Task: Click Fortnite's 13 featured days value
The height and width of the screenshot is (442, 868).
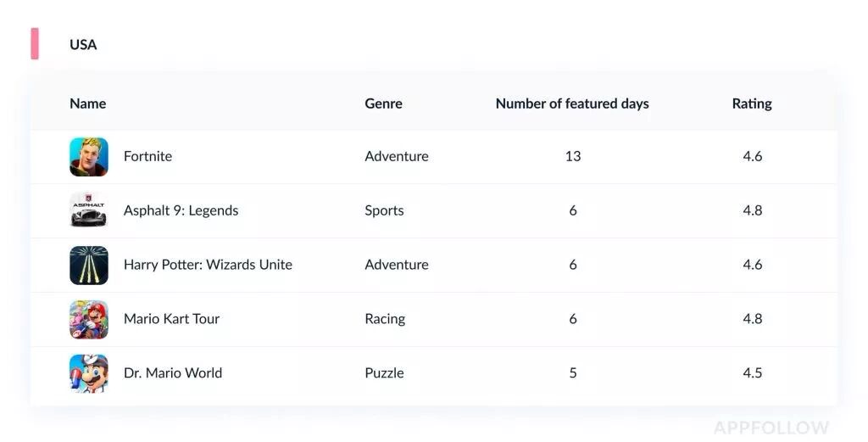Action: (573, 156)
